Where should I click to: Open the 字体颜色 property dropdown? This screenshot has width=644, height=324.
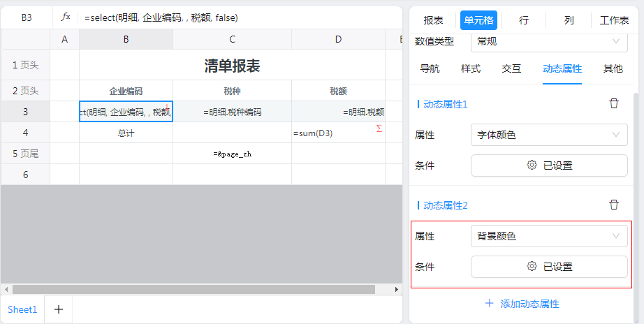(x=549, y=135)
